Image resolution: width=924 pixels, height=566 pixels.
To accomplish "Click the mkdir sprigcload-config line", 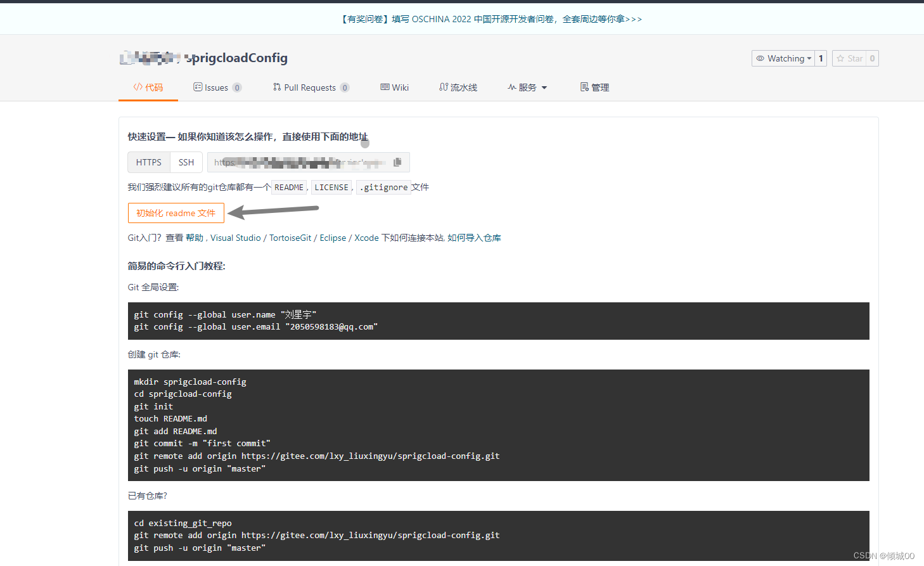I will [190, 382].
